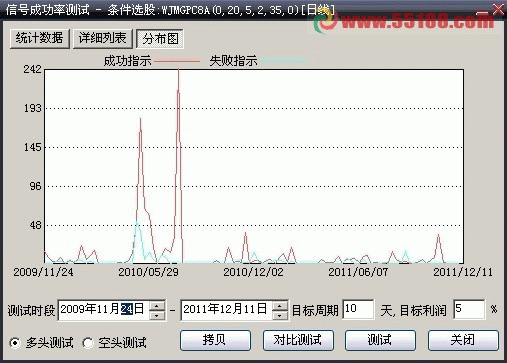Viewport: 507px width, 363px height.
Task: Decrease start date with down arrow
Action: pyautogui.click(x=157, y=315)
